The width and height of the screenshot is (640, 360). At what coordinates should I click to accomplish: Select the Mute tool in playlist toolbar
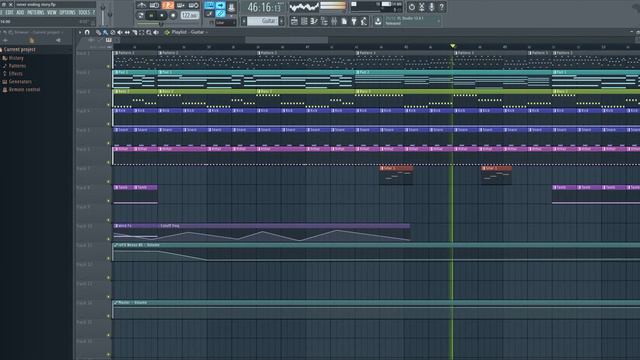point(120,32)
